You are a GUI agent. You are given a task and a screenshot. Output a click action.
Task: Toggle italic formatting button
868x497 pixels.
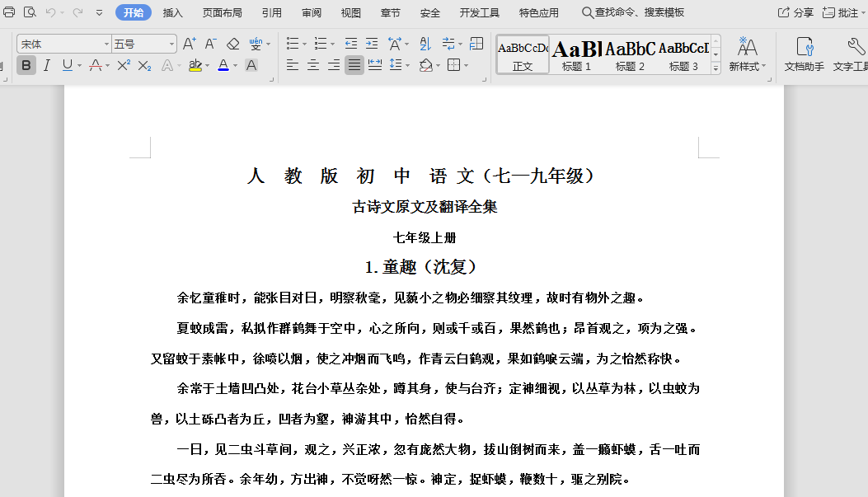pos(47,65)
